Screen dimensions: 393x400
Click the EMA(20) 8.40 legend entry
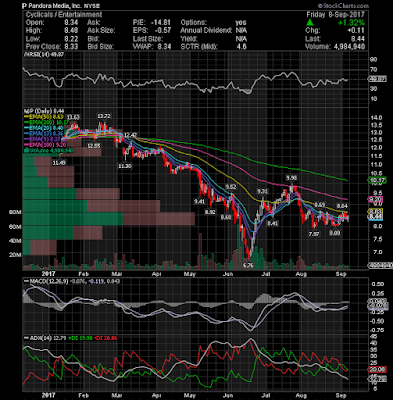[x=44, y=128]
